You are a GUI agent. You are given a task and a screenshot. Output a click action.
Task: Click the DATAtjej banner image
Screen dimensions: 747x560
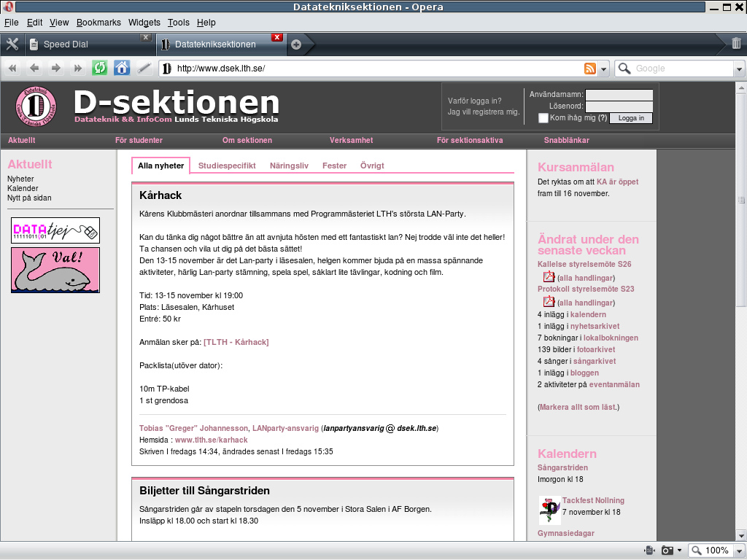click(x=55, y=230)
